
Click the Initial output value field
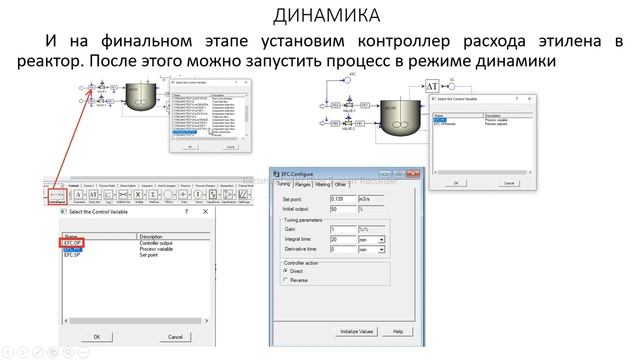[x=343, y=209]
